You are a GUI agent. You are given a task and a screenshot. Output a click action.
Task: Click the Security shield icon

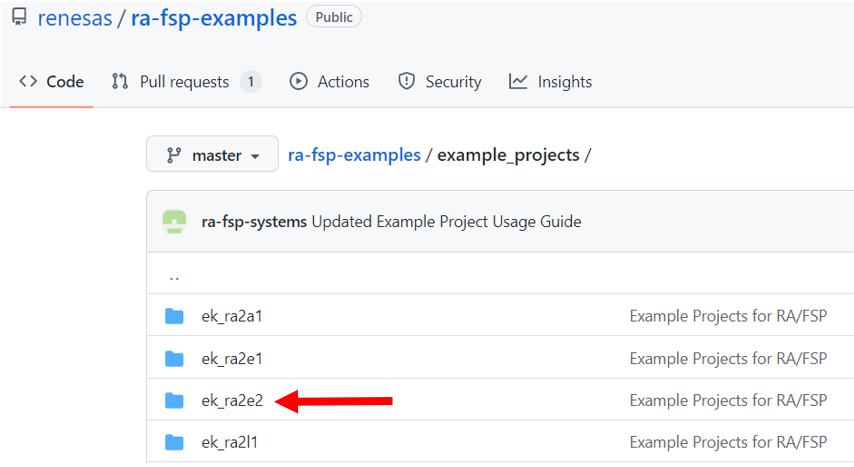coord(406,81)
